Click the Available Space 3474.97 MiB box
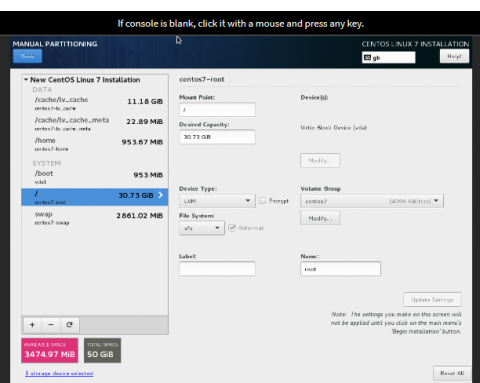480x383 pixels. click(x=50, y=350)
